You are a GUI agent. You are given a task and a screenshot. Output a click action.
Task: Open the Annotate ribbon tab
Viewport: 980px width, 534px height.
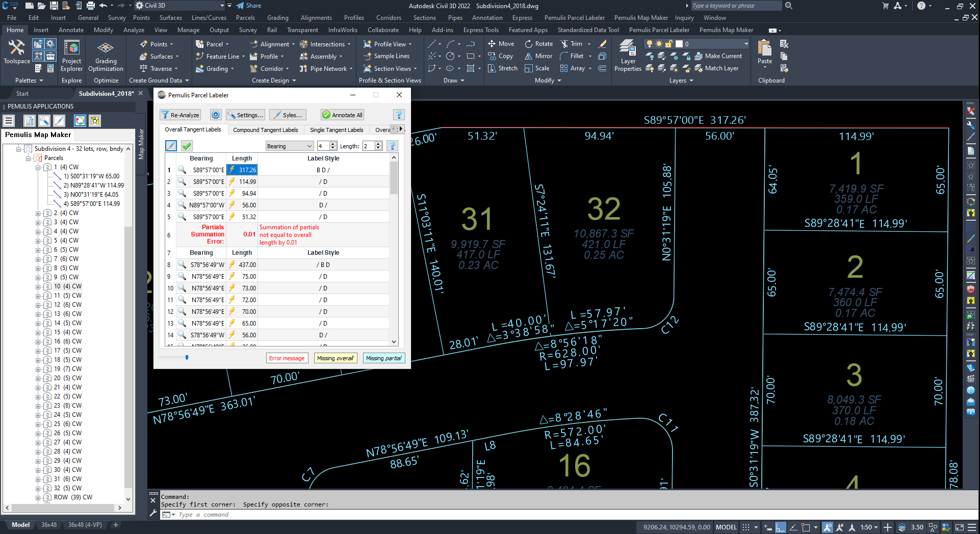71,30
